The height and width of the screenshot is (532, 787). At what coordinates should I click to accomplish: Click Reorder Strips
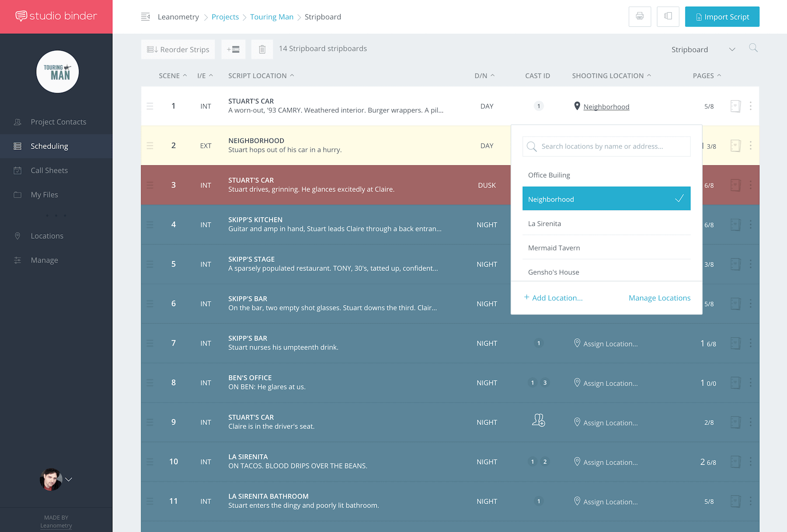(178, 49)
